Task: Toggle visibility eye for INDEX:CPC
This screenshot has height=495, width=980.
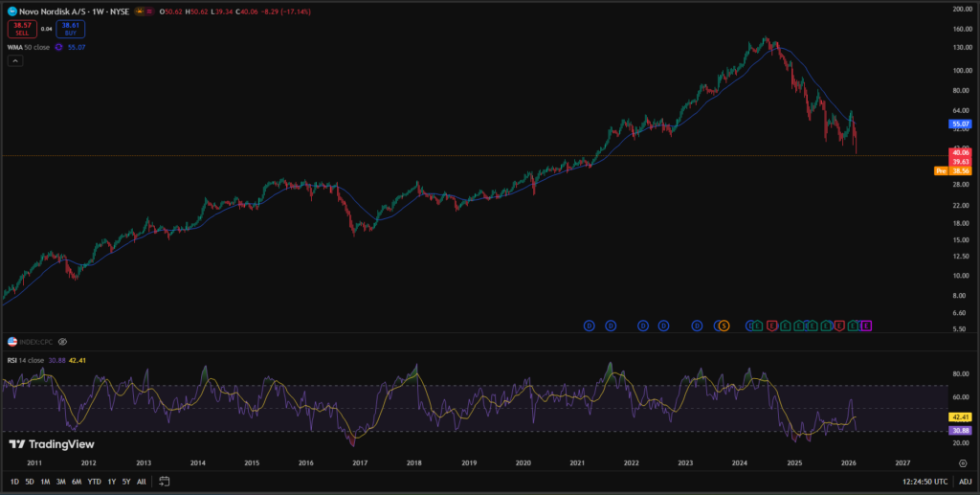Action: click(x=62, y=342)
